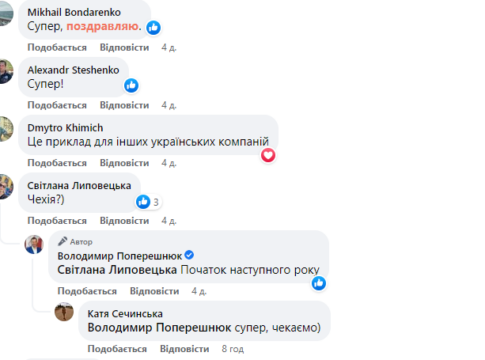Open the 3 likes reaction count on the Чехія?) comment

pyautogui.click(x=149, y=202)
